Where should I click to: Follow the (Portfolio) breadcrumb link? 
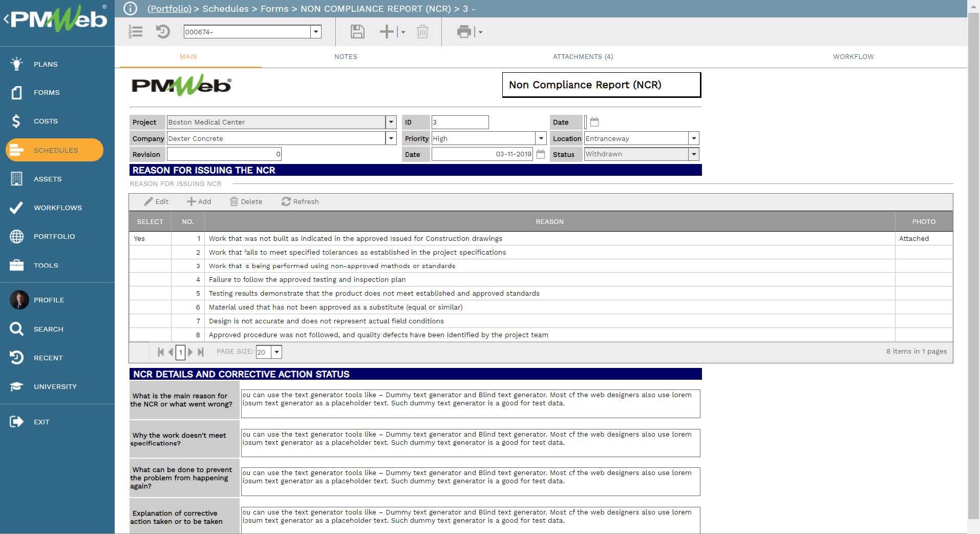(x=169, y=9)
